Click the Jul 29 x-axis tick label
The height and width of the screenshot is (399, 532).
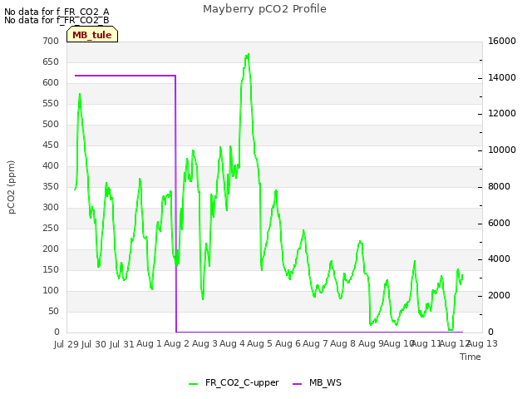pyautogui.click(x=66, y=344)
